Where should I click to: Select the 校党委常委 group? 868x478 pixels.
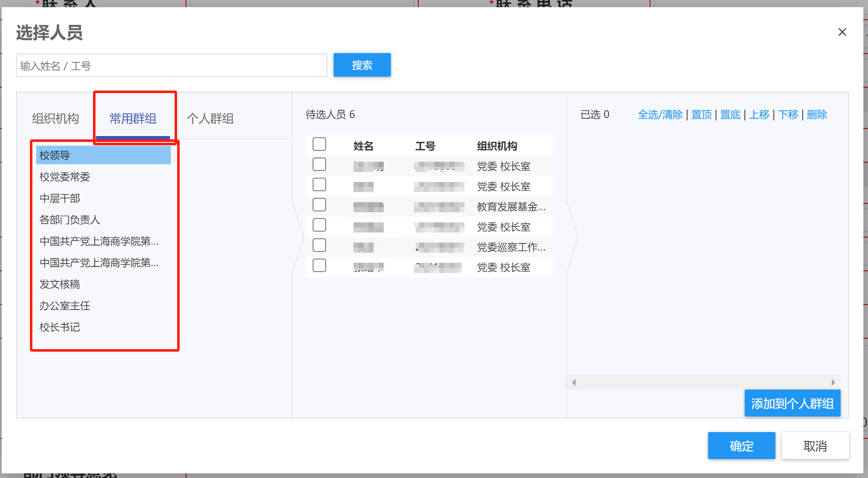(65, 177)
